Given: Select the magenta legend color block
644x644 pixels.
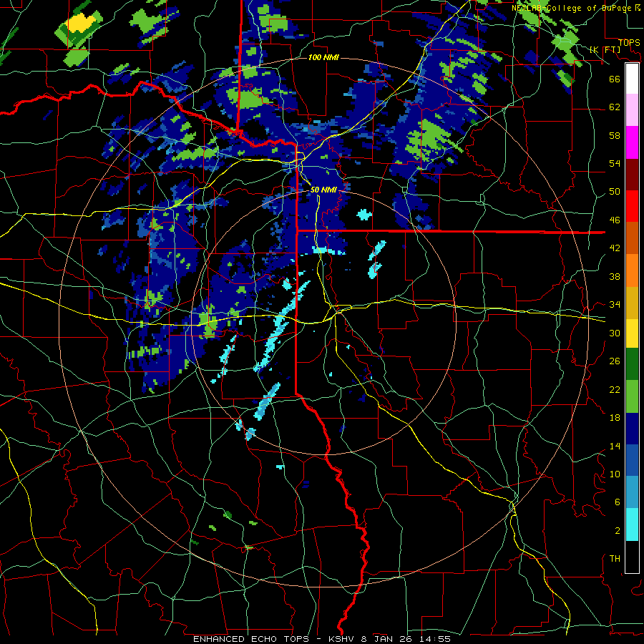Looking at the screenshot, I should 632,142.
